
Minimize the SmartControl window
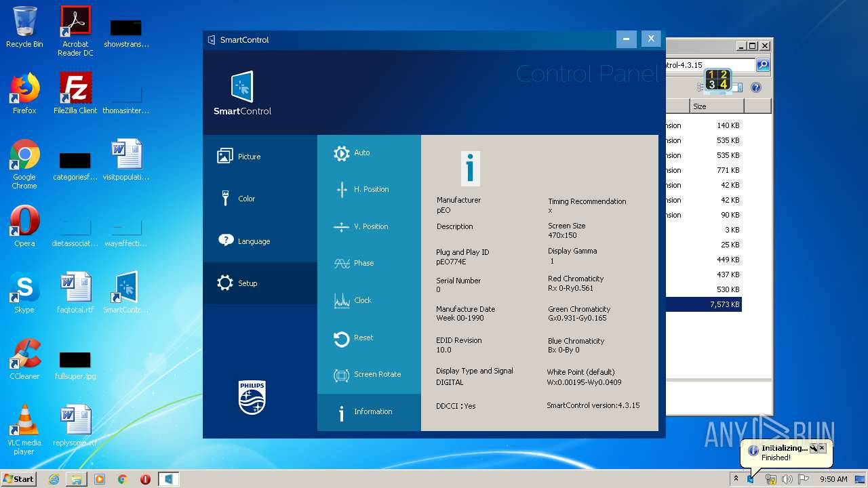pos(626,39)
